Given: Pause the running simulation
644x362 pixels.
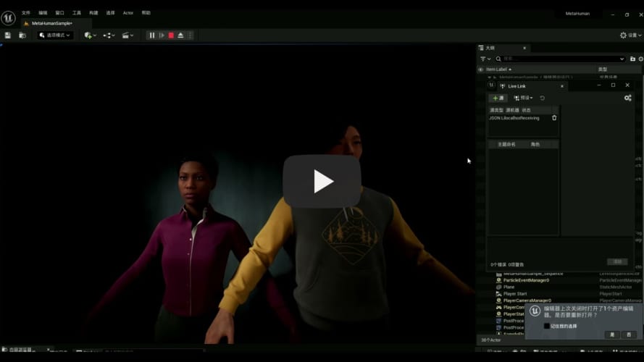Looking at the screenshot, I should point(151,35).
